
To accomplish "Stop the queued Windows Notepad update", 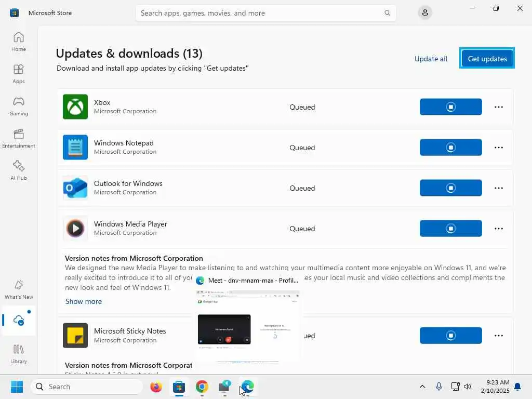I will tap(450, 147).
